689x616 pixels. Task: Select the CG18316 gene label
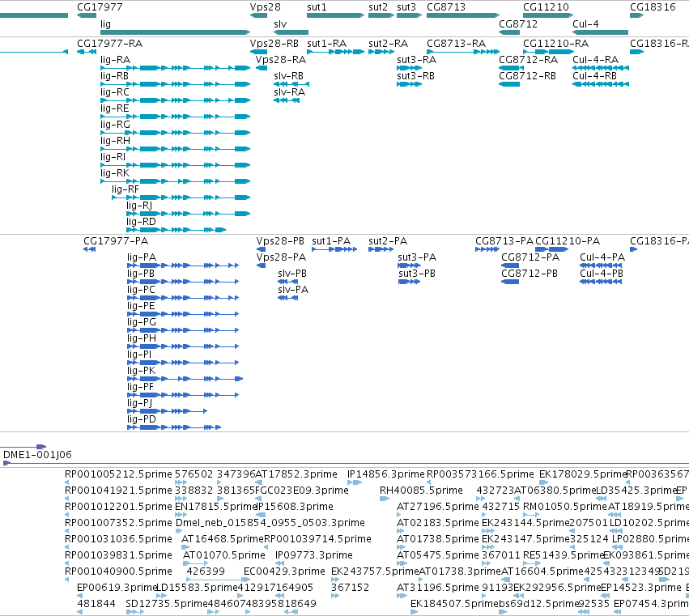point(653,7)
